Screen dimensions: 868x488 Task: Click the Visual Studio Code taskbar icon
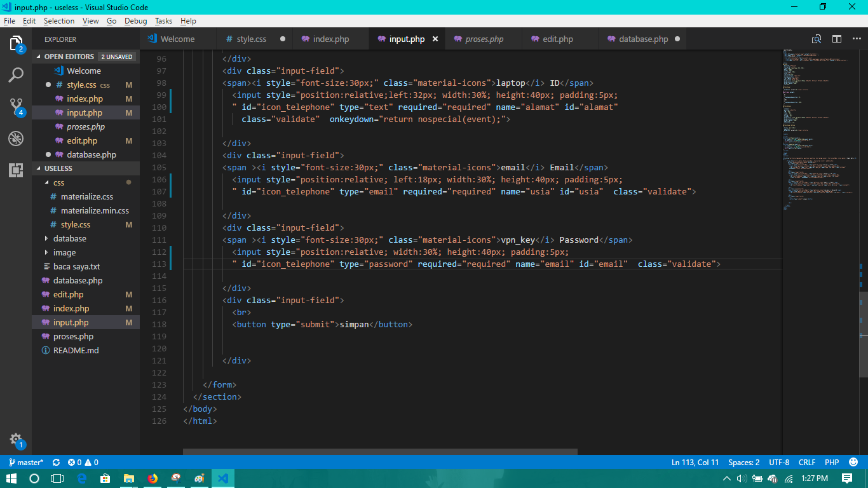(x=222, y=478)
